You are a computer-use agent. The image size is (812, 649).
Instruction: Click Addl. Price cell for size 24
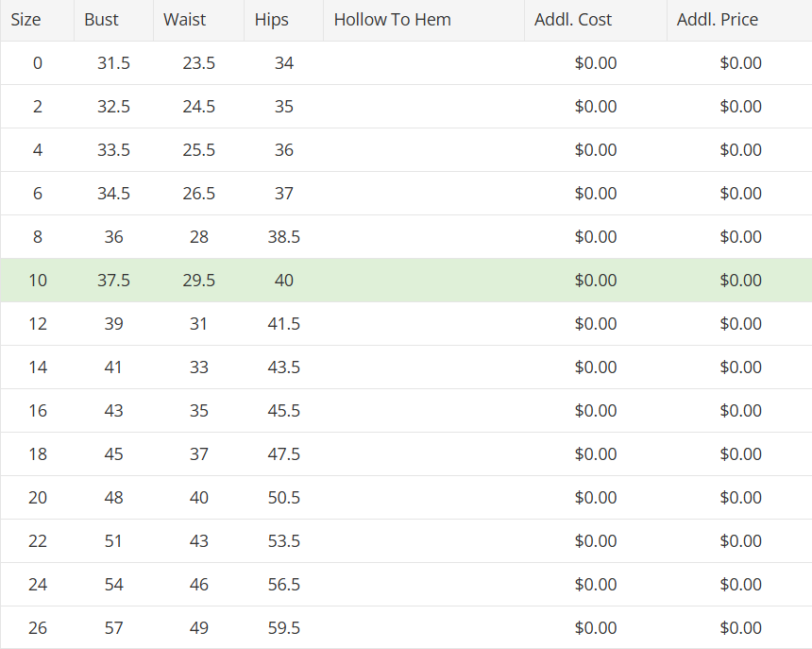tap(739, 584)
